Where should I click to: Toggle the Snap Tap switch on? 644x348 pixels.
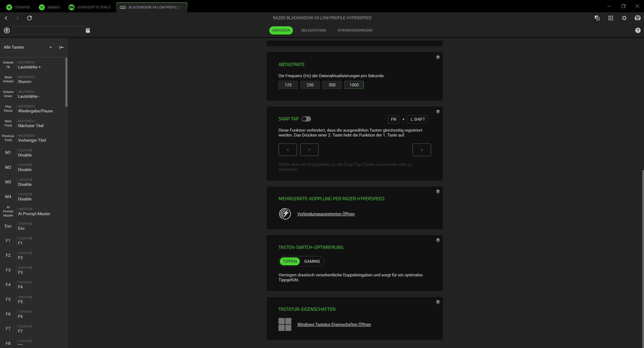tap(306, 119)
